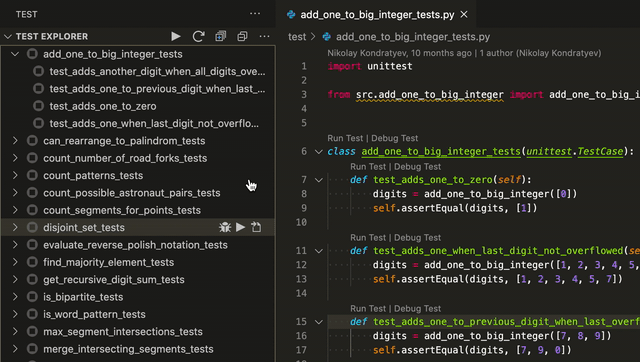640x362 pixels.
Task: Expand can_rearrange_to_palindrom_tests node
Action: tap(15, 141)
